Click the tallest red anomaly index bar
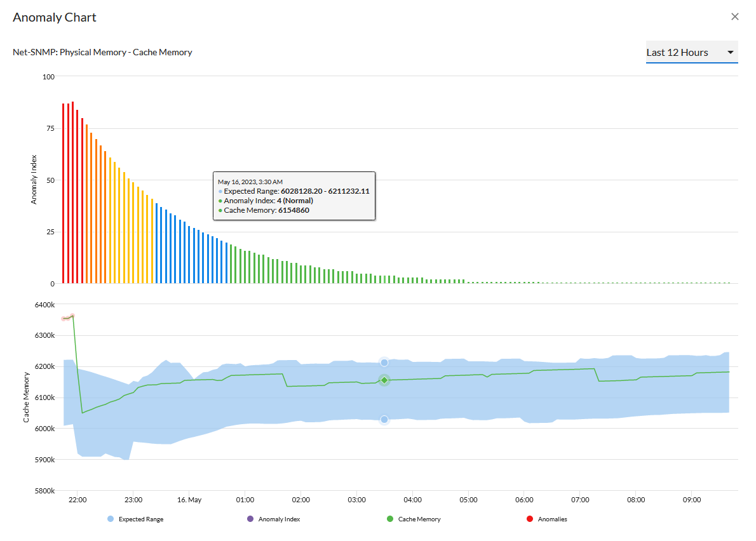This screenshot has height=541, width=756. pos(72,190)
